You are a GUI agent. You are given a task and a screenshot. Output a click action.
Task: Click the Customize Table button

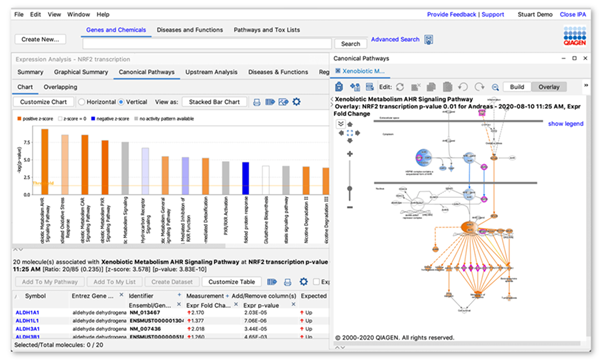tap(232, 282)
